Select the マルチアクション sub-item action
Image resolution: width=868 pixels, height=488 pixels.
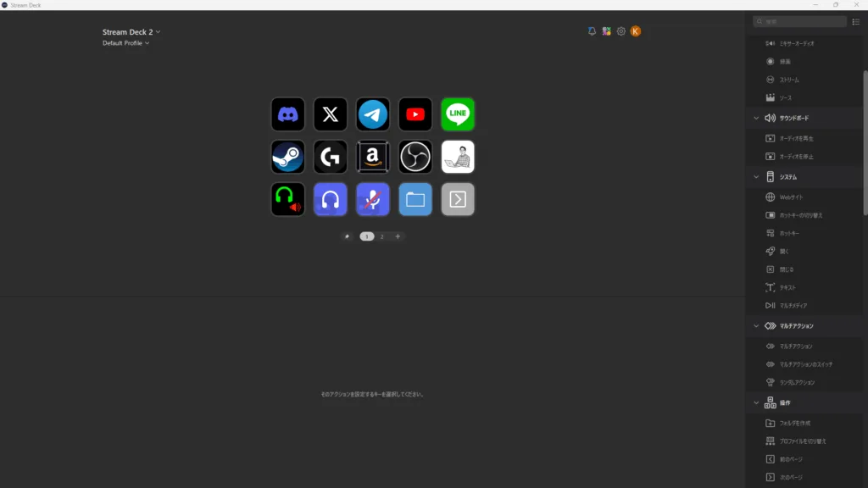point(804,347)
